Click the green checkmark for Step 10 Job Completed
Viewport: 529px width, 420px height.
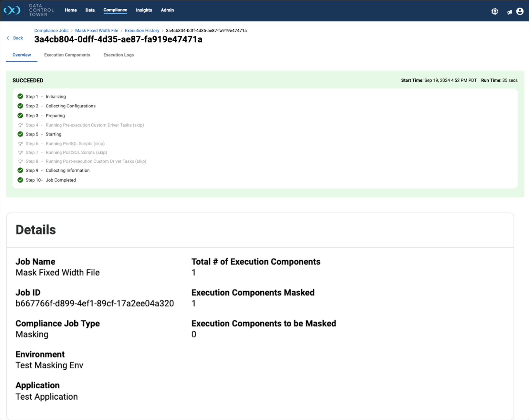(20, 180)
